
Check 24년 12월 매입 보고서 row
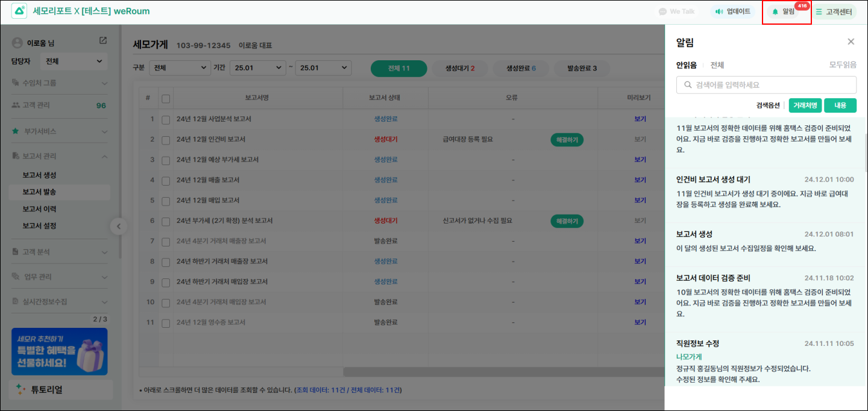[166, 201]
